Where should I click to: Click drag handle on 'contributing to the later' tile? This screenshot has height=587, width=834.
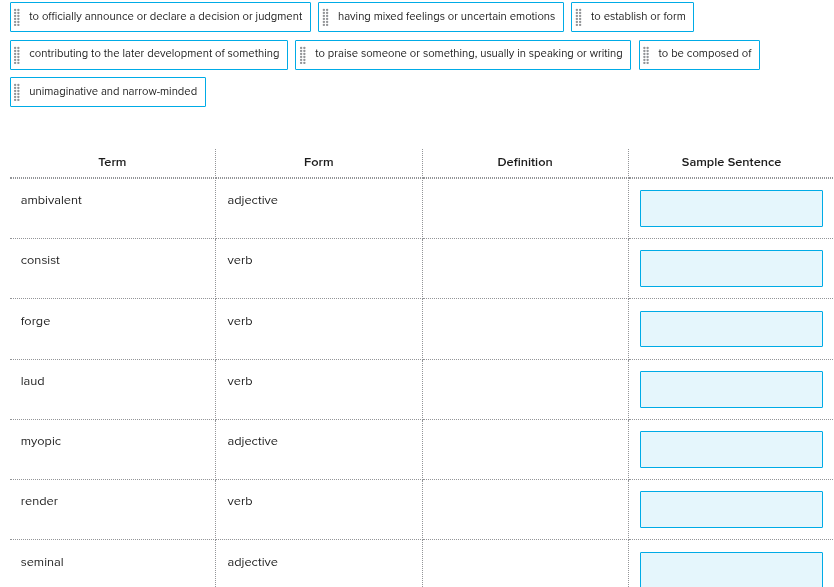(17, 55)
